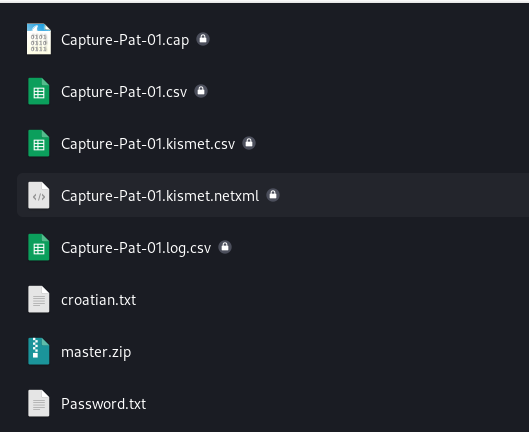Click the text document icon for Password.txt

(39, 404)
